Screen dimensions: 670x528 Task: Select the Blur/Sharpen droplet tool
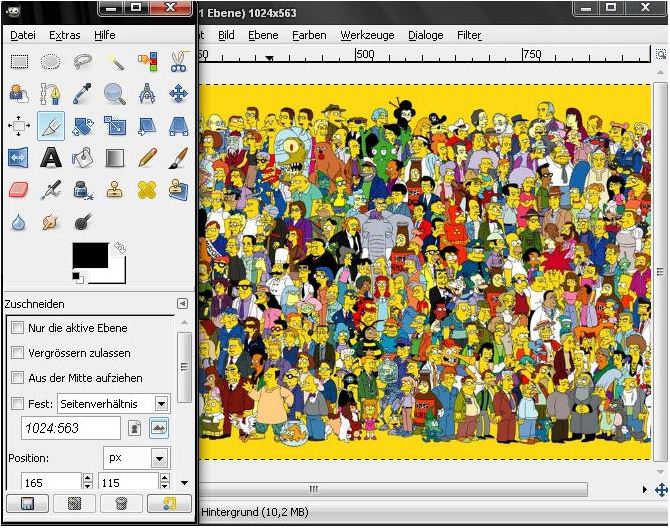click(x=18, y=222)
